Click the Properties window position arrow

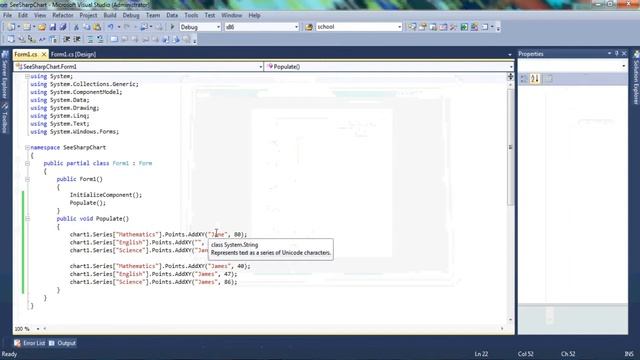tap(609, 53)
